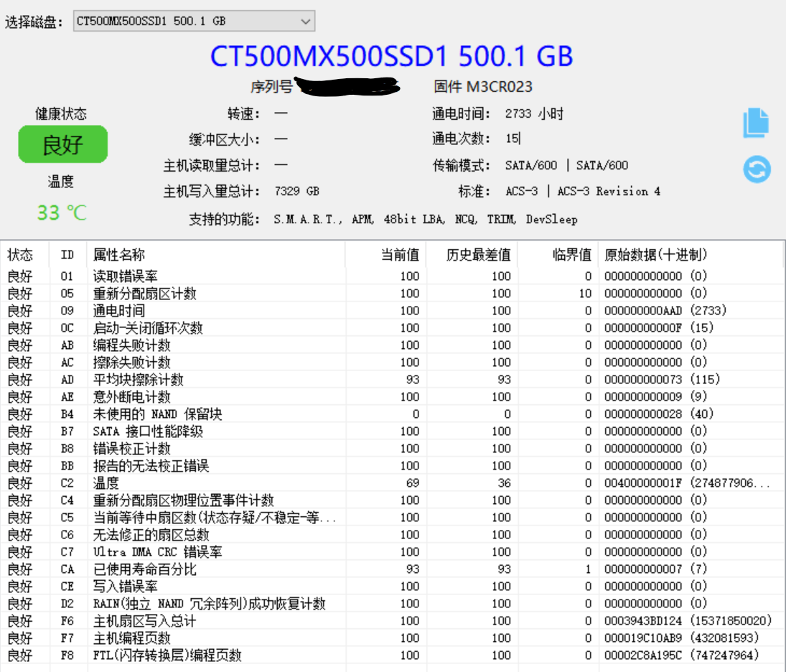Click the 33 °C temperature reading
Image resolution: width=786 pixels, height=672 pixels.
(62, 213)
